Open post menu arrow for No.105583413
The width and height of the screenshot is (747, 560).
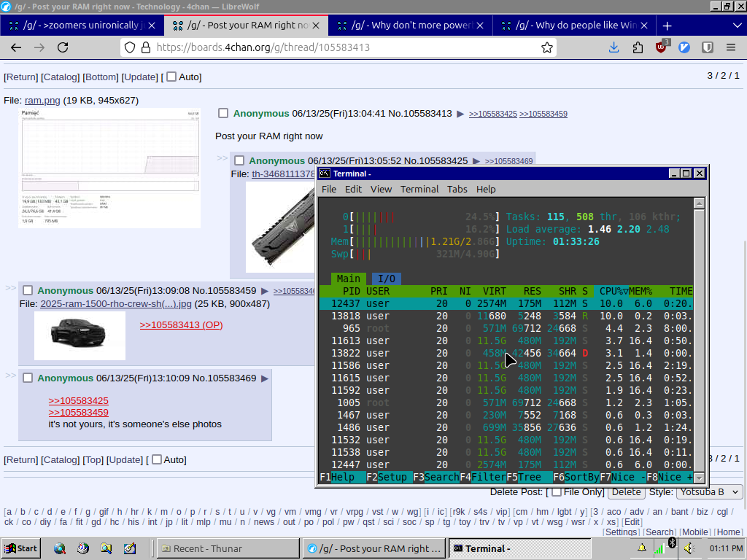(x=460, y=114)
